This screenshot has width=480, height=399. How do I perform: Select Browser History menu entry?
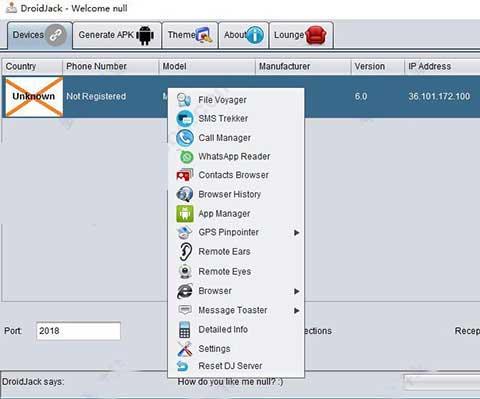point(236,194)
